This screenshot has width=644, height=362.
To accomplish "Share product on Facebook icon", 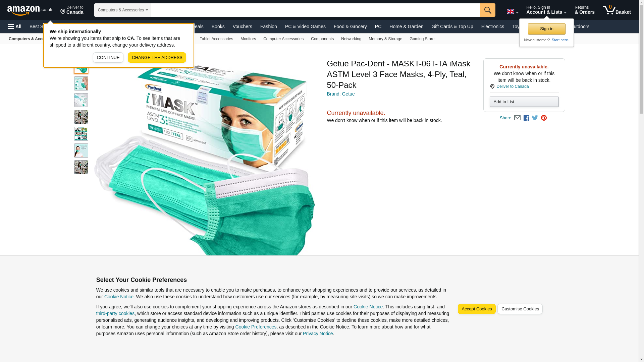I will click(x=526, y=118).
